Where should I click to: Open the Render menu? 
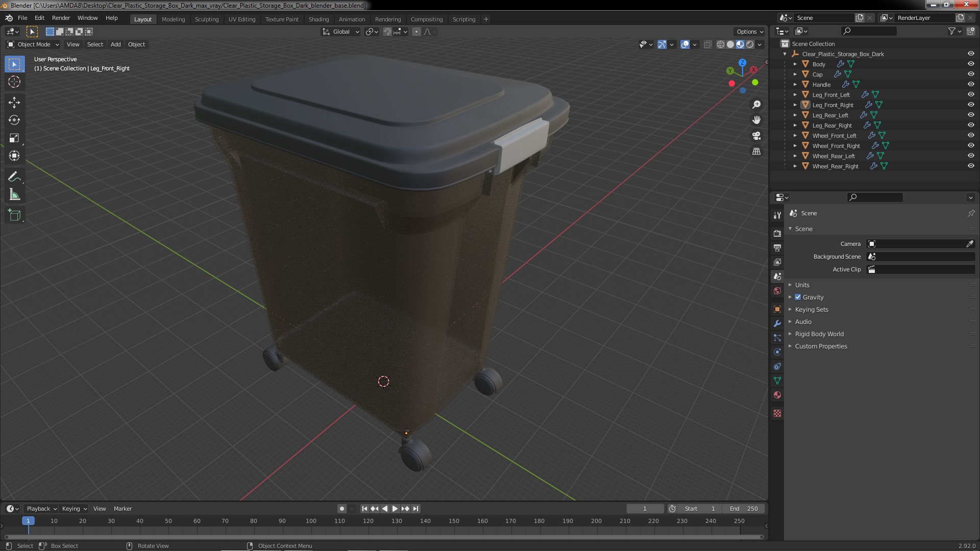coord(61,17)
